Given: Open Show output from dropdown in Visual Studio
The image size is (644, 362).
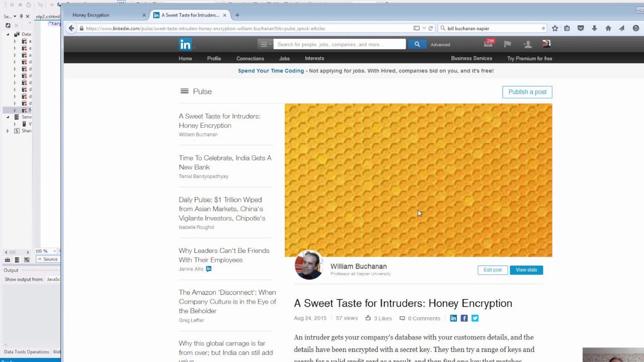Looking at the screenshot, I should pyautogui.click(x=53, y=279).
